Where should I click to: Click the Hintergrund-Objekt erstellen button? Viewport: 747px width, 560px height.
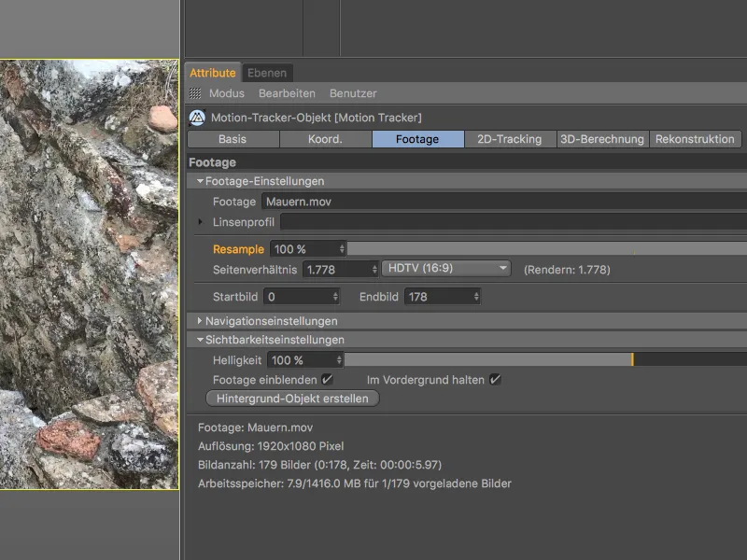click(292, 399)
